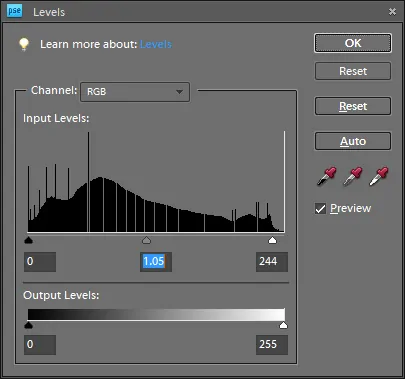Click the input levels histogram
Screen dimensions: 405x379
(156, 182)
